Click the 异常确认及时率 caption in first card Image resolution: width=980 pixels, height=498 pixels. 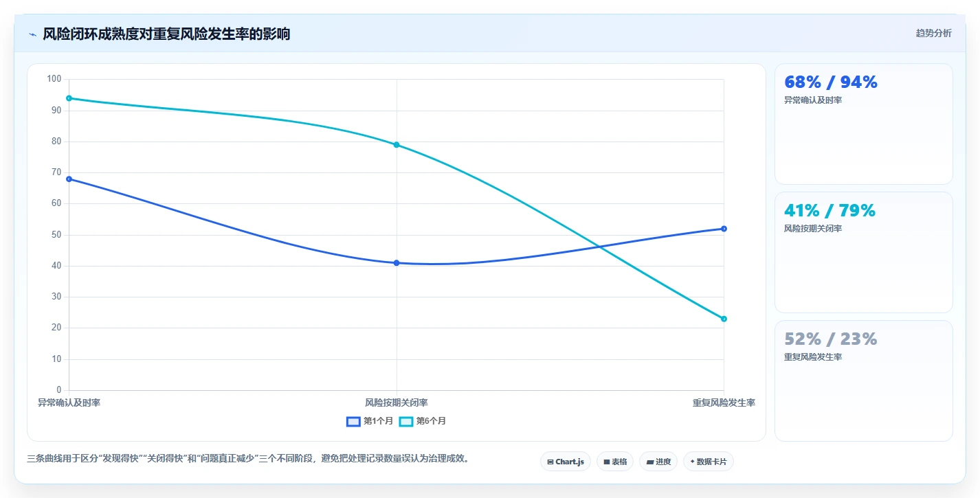tap(813, 100)
